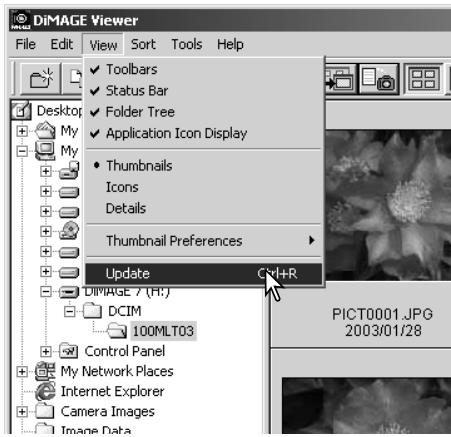This screenshot has height=437, width=451.
Task: Select the 100MLT03 folder
Action: click(163, 331)
